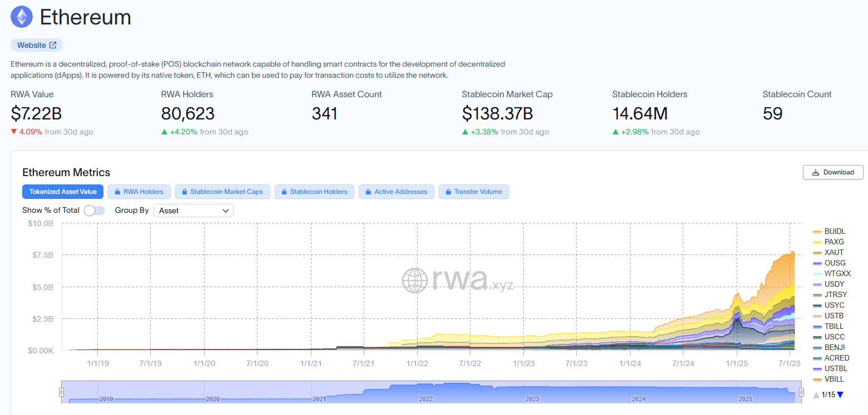This screenshot has width=868, height=415.
Task: Click lock icon on Stablecoin Market Caps tab
Action: [185, 192]
